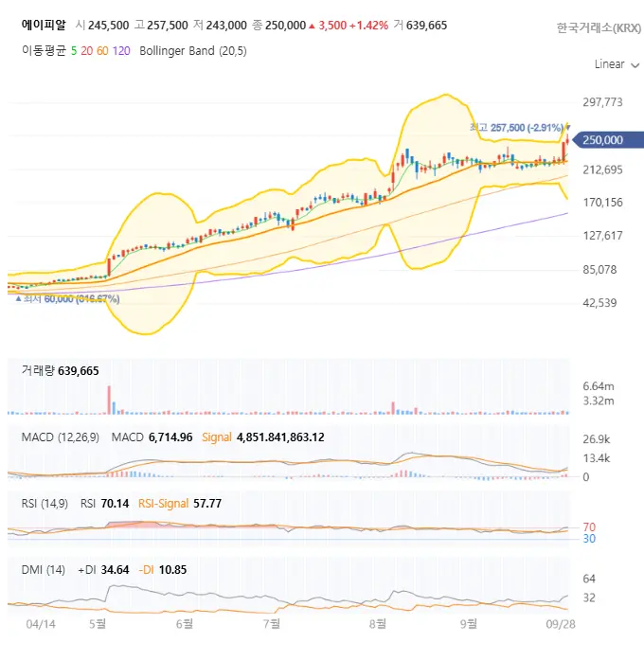
Task: Select the 120-day moving average label
Action: tap(121, 51)
